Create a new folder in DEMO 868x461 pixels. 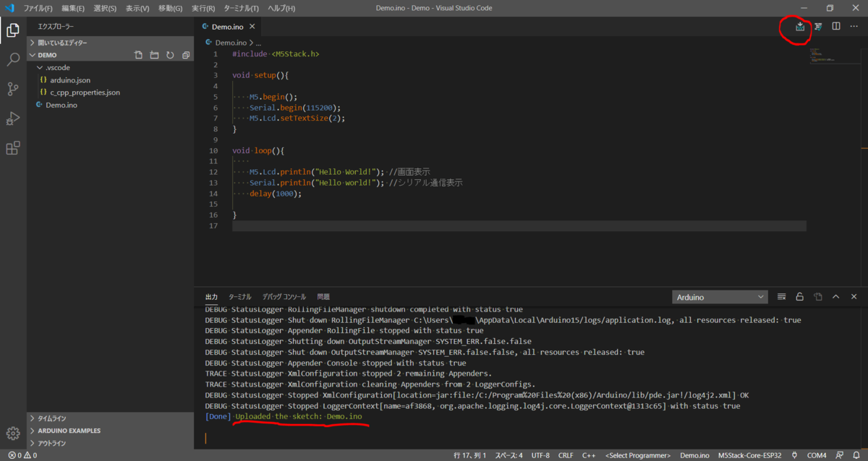pyautogui.click(x=154, y=55)
